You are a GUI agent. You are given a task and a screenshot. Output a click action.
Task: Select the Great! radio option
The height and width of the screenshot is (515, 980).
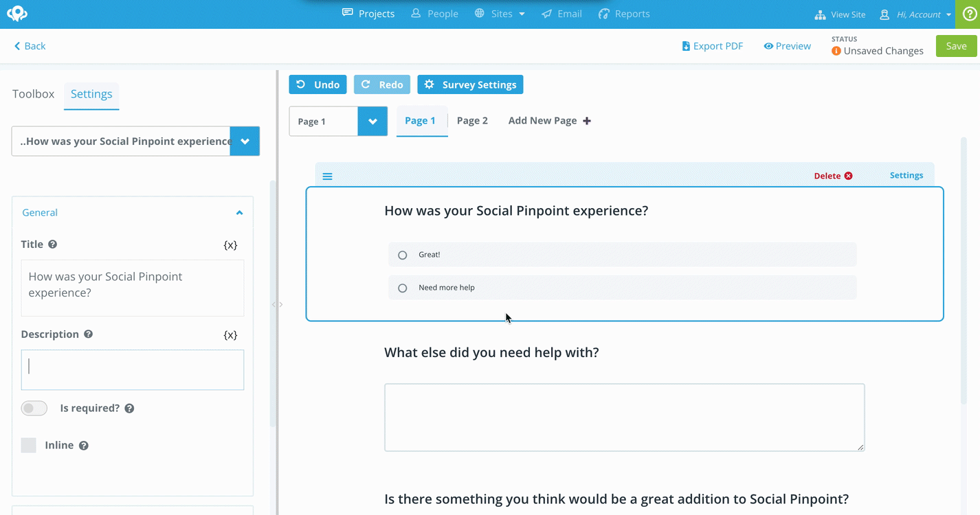pyautogui.click(x=403, y=255)
